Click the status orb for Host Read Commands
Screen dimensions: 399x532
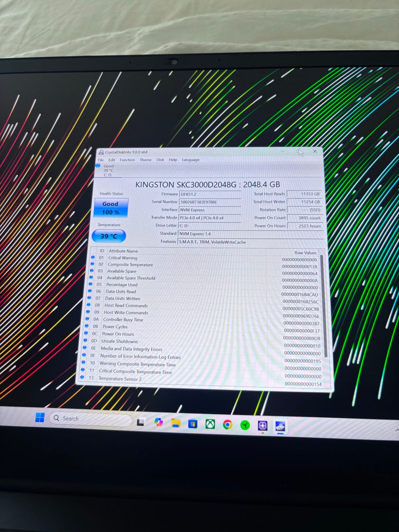coord(89,305)
